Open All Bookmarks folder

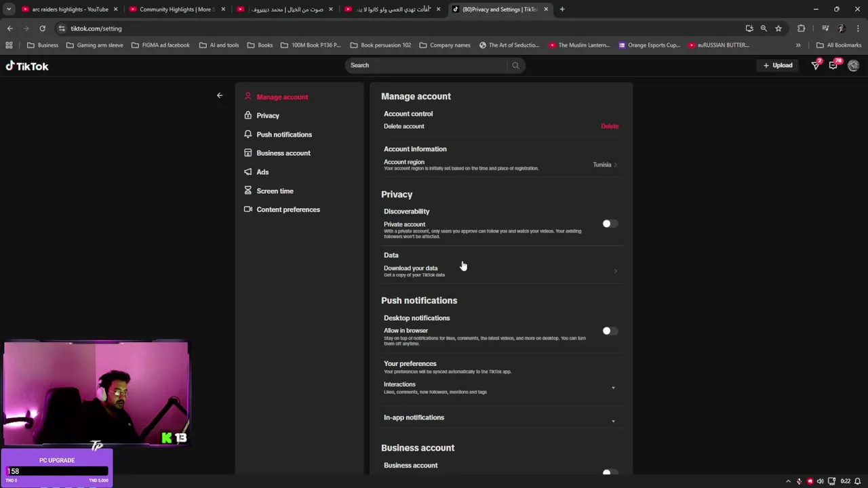[x=839, y=45]
